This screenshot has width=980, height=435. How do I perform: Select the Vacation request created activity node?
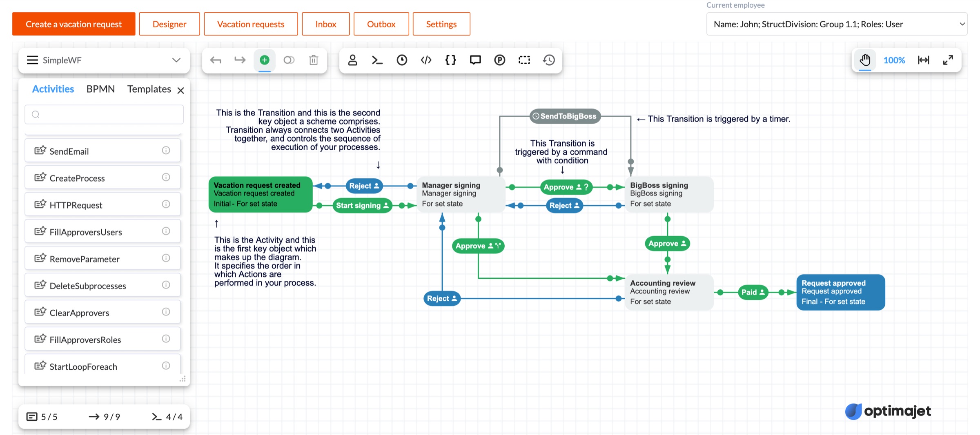click(261, 195)
